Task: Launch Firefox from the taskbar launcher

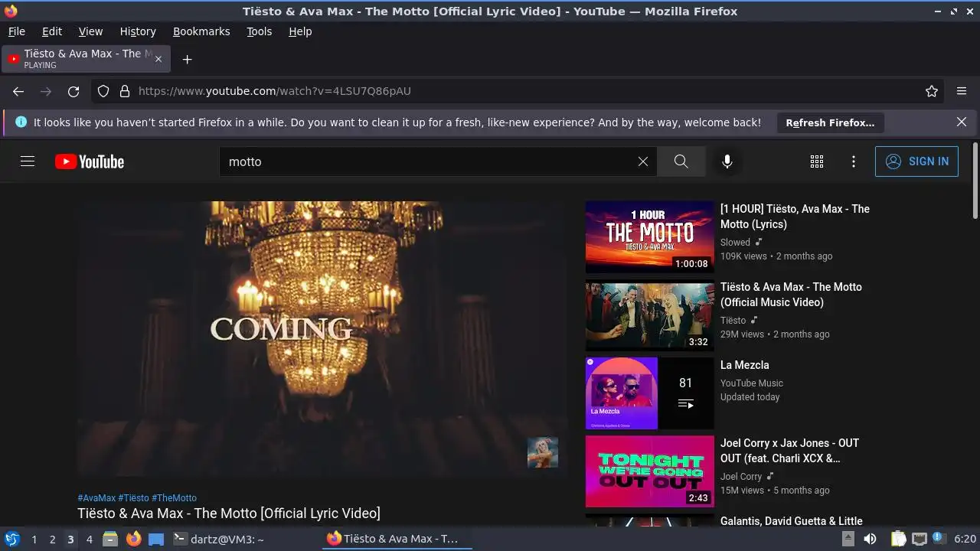Action: (x=133, y=539)
